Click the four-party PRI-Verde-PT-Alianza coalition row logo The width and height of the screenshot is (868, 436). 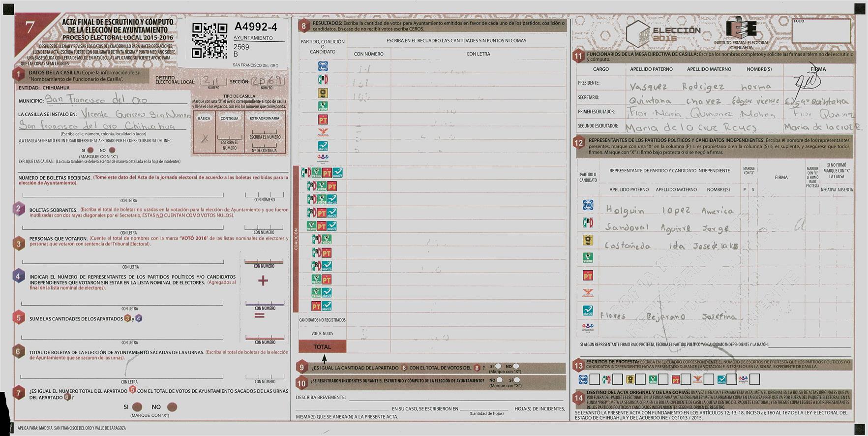322,173
